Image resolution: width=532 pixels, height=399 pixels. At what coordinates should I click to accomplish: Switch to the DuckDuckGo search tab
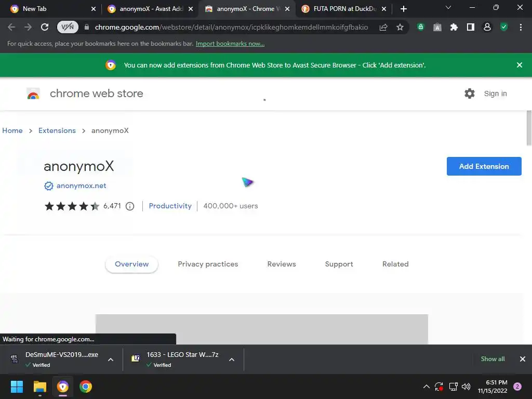[345, 9]
